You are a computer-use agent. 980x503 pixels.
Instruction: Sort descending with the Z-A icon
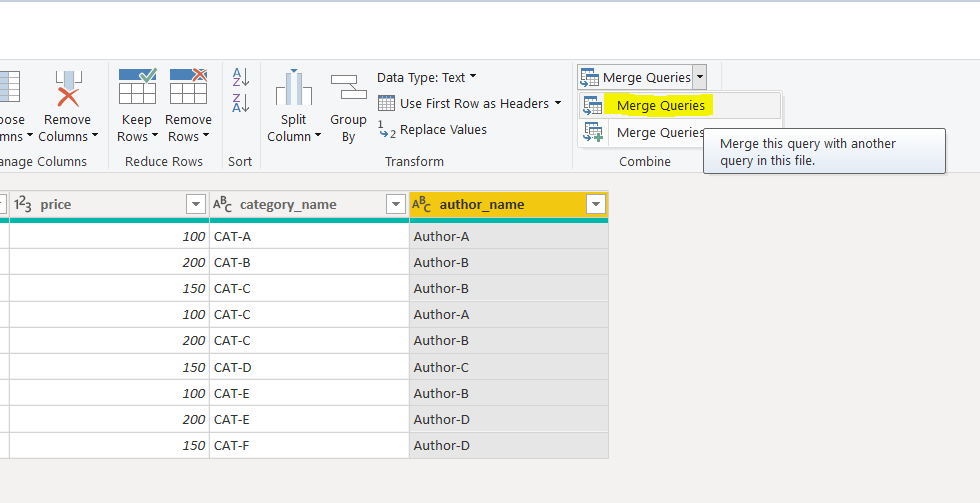coord(240,102)
